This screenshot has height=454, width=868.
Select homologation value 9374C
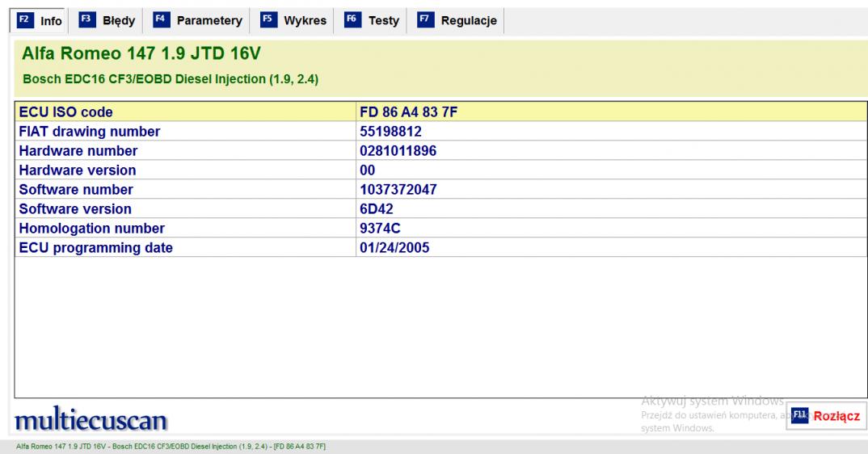click(x=380, y=228)
